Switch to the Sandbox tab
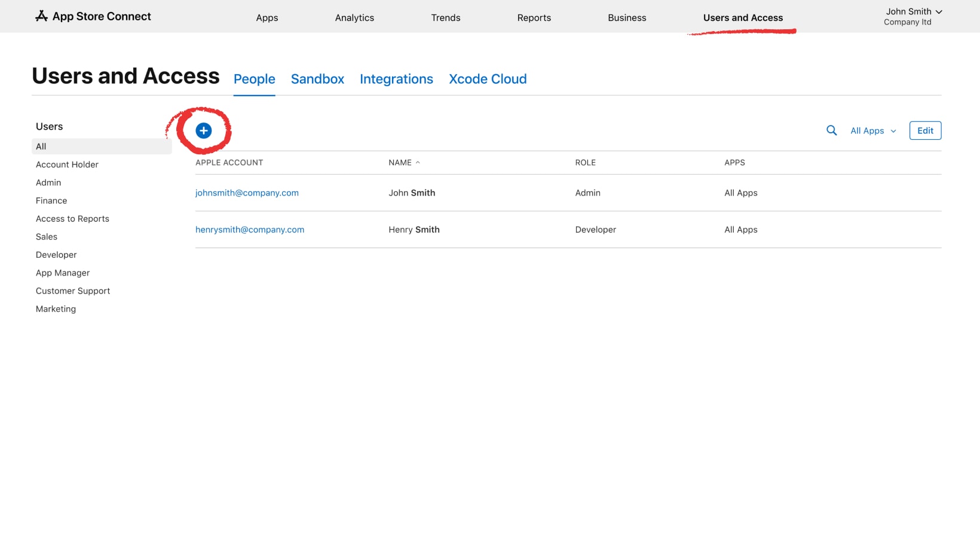980x550 pixels. point(317,79)
